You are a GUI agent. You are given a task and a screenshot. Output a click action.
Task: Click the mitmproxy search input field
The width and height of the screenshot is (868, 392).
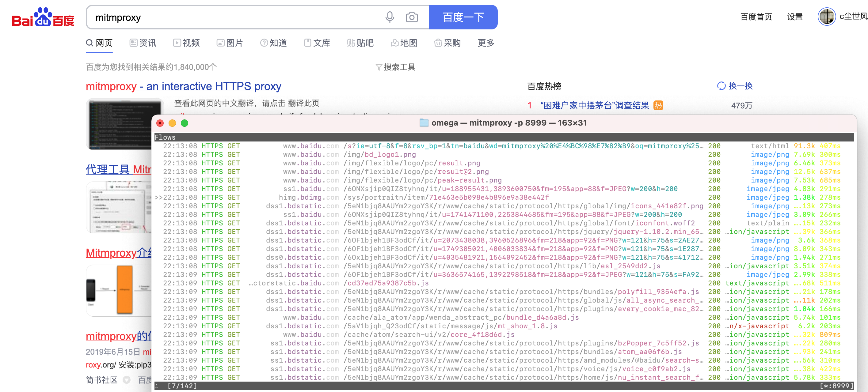tap(236, 17)
